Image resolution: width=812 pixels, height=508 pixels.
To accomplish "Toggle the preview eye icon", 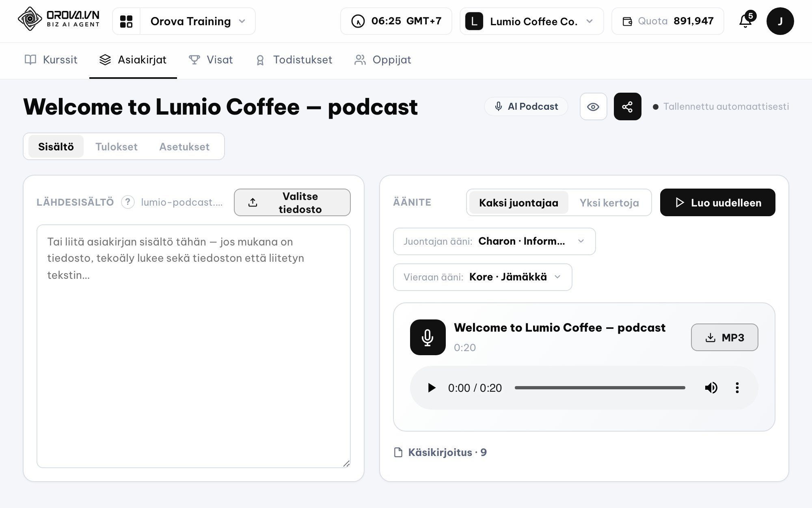I will (x=593, y=106).
